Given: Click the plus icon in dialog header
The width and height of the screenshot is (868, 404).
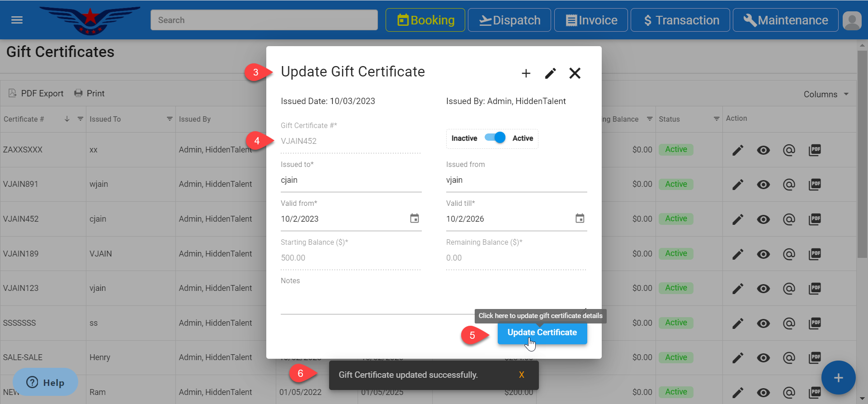Looking at the screenshot, I should [x=526, y=73].
